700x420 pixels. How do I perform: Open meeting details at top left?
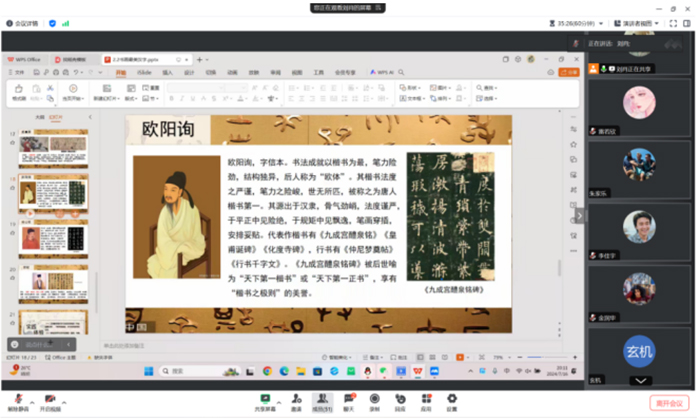click(x=22, y=23)
